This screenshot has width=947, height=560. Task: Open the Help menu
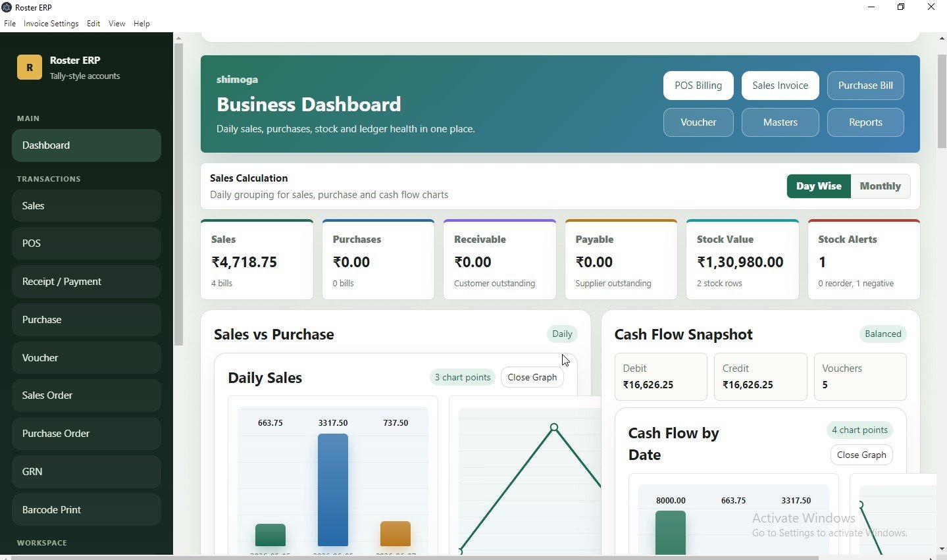pos(141,24)
